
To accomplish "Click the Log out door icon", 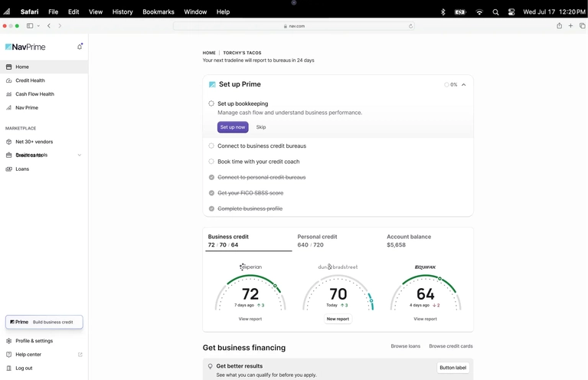I will [x=9, y=368].
